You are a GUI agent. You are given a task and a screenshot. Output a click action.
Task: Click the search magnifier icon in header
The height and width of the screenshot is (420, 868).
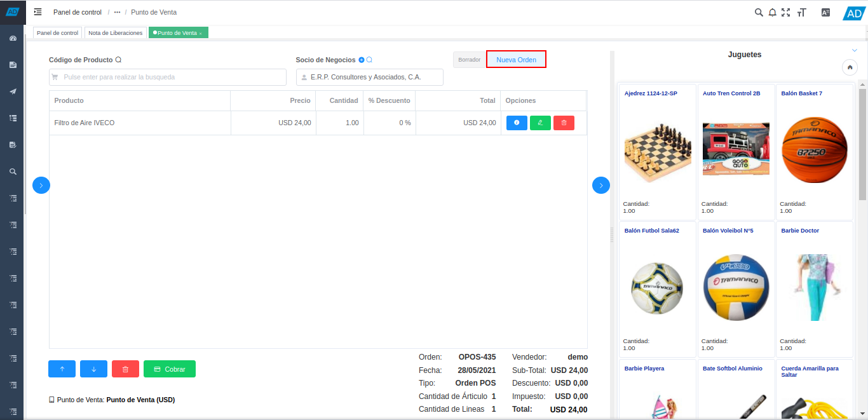click(759, 12)
